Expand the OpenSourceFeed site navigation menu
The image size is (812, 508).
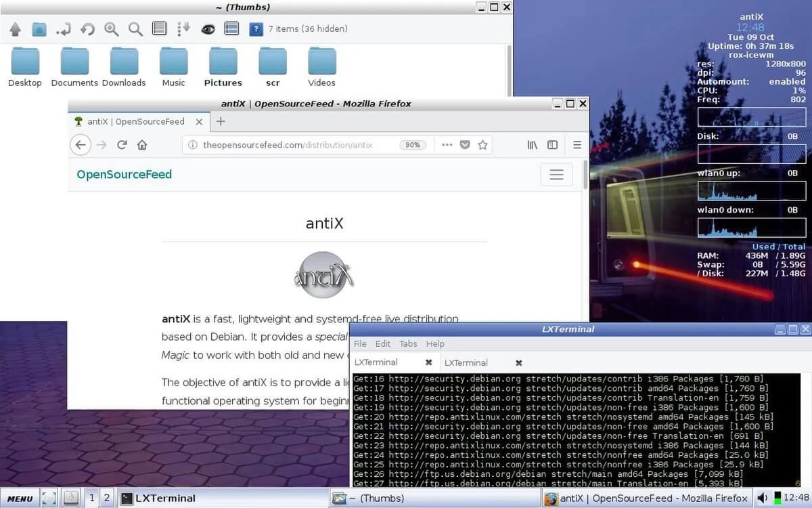click(x=556, y=175)
